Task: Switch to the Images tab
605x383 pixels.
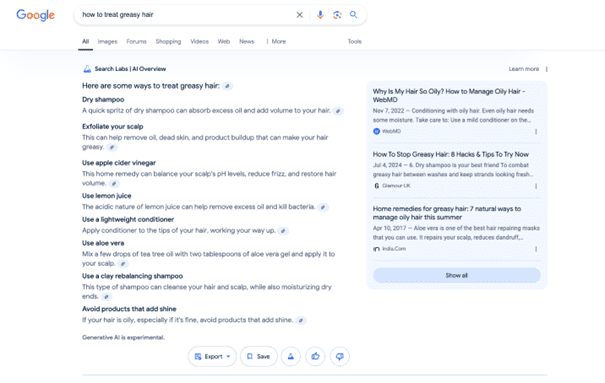Action: [107, 42]
